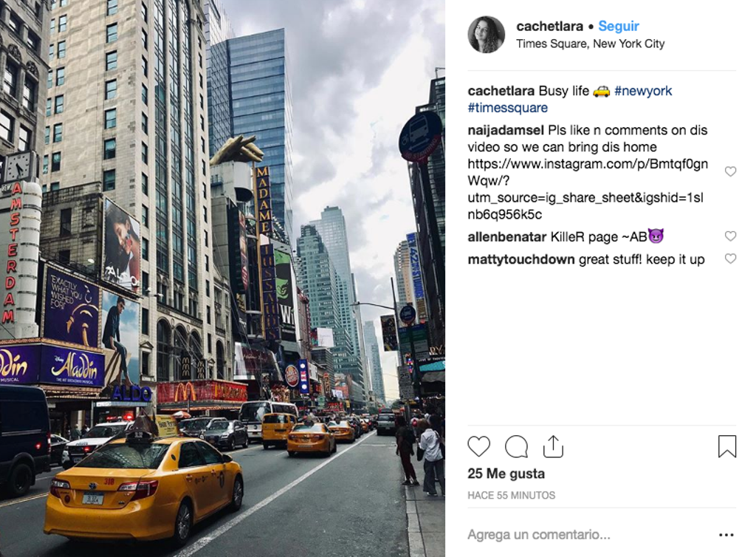This screenshot has height=557, width=756.
Task: Like allenbenatar's comment with its heart
Action: [730, 236]
